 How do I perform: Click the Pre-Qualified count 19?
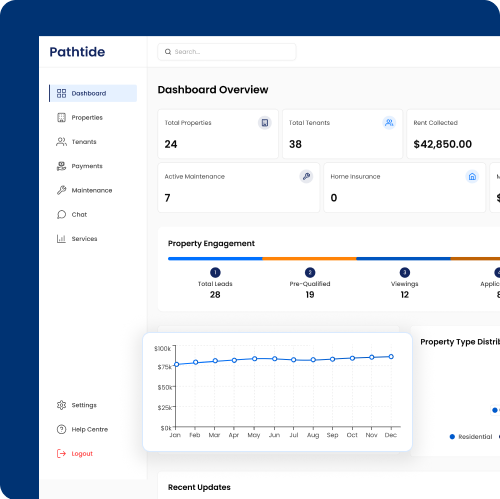pos(310,295)
